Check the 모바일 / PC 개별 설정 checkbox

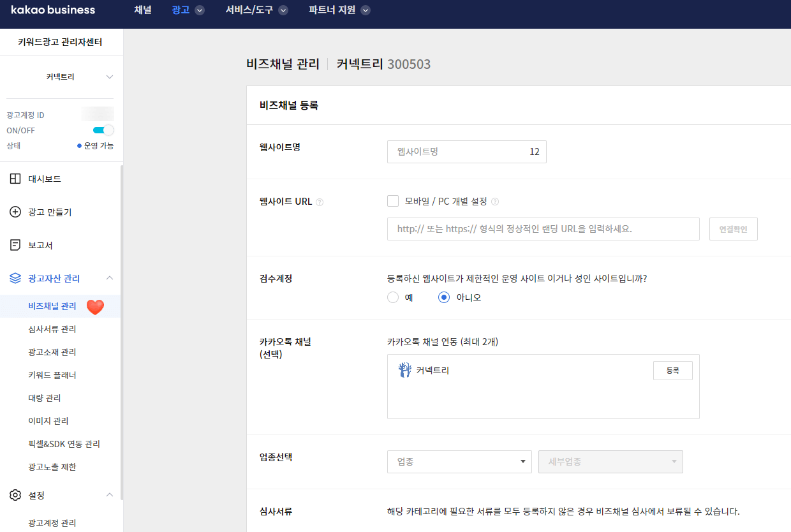[x=393, y=201]
